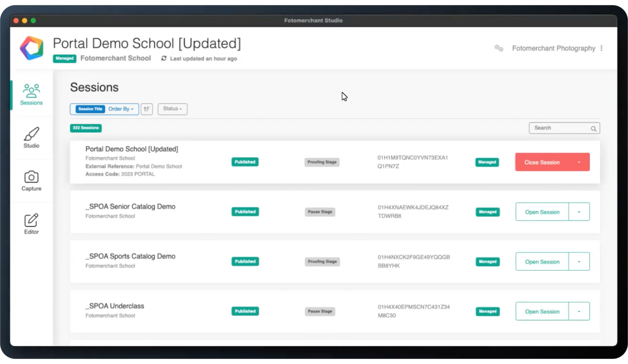Open Session for _SPOA Sports Catalog Demo
The width and height of the screenshot is (628, 364).
pyautogui.click(x=542, y=262)
